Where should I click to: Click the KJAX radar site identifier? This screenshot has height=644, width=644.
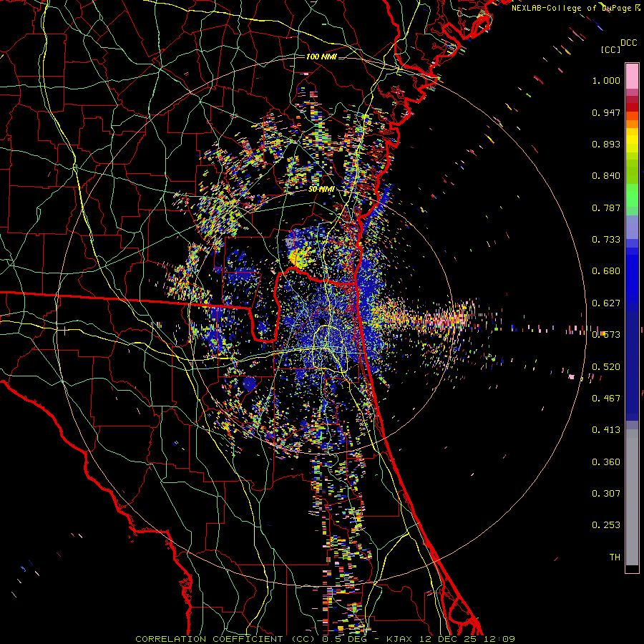click(400, 639)
